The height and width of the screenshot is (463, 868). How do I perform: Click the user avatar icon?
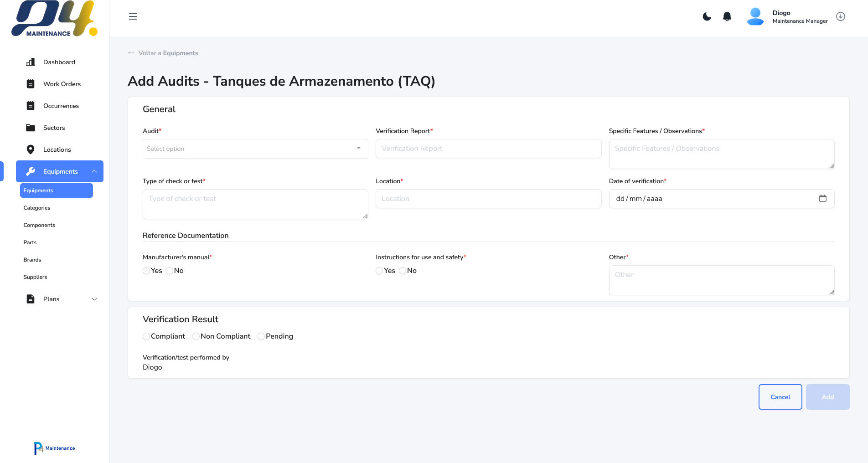click(755, 17)
